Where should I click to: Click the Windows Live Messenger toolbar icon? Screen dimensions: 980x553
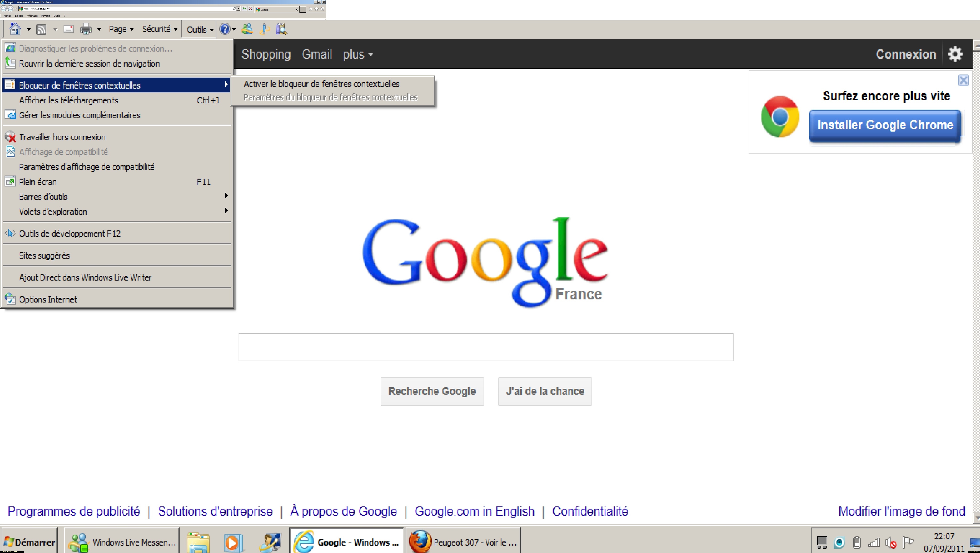pos(247,29)
